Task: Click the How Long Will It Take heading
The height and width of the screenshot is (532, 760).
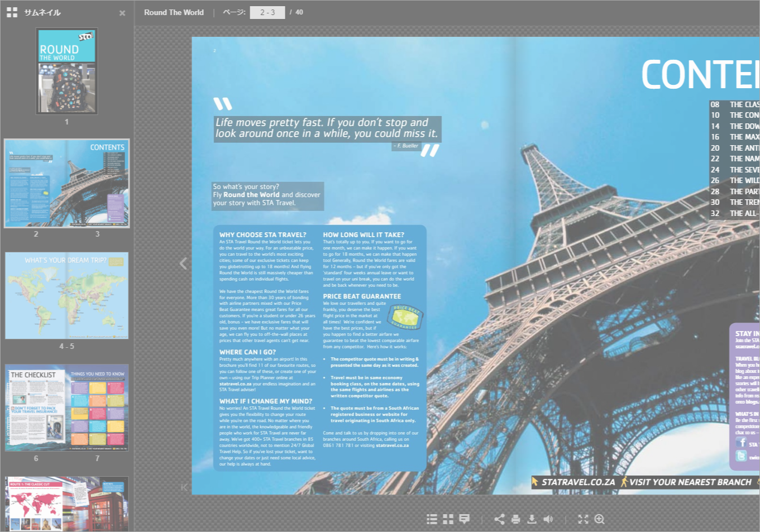Action: 364,235
